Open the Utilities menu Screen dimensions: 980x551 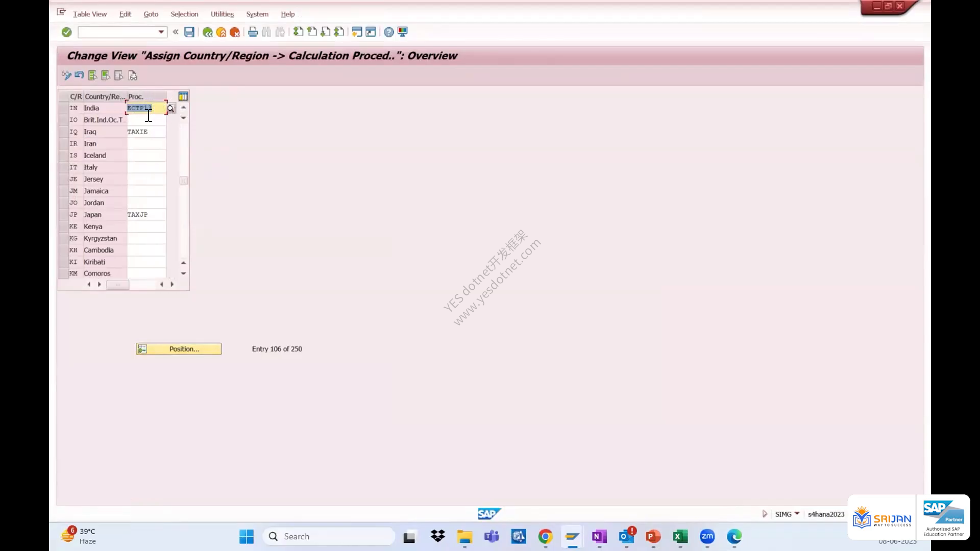pos(222,14)
